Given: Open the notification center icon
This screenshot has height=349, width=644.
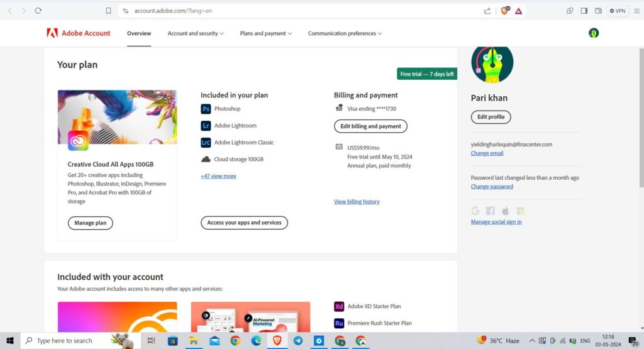Looking at the screenshot, I should click(633, 341).
